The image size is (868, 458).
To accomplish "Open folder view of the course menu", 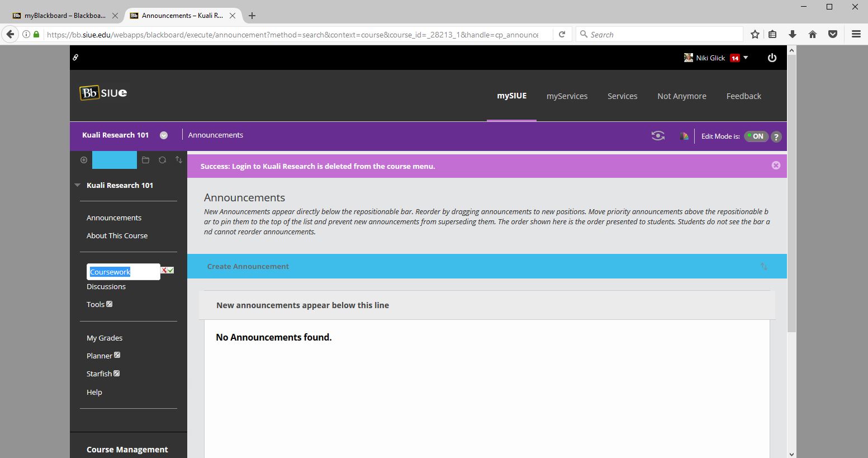I will point(145,160).
